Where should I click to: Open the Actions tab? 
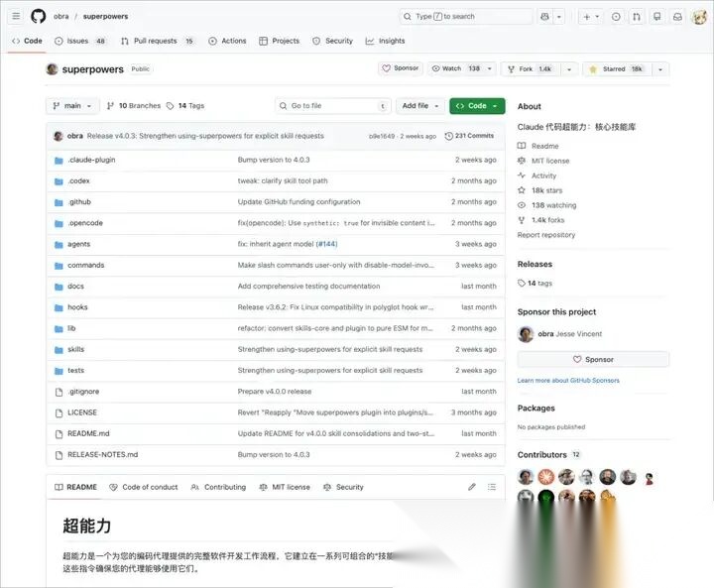(227, 41)
